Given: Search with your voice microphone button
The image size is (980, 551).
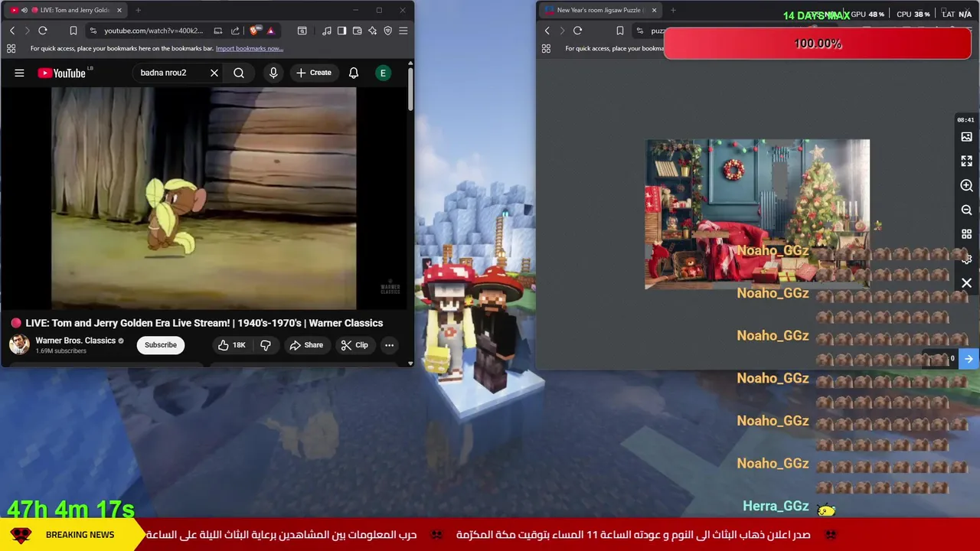Looking at the screenshot, I should [x=273, y=73].
